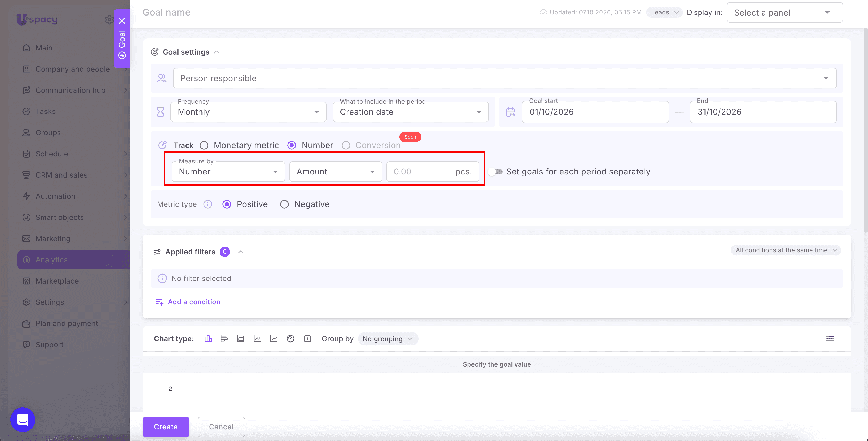Open the Person responsible dropdown
The image size is (868, 441).
(x=505, y=78)
